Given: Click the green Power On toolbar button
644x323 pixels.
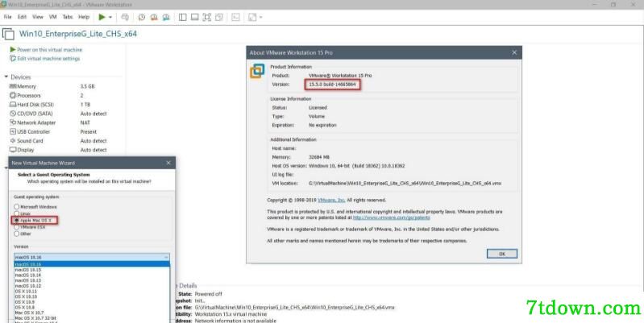Looking at the screenshot, I should click(x=102, y=17).
